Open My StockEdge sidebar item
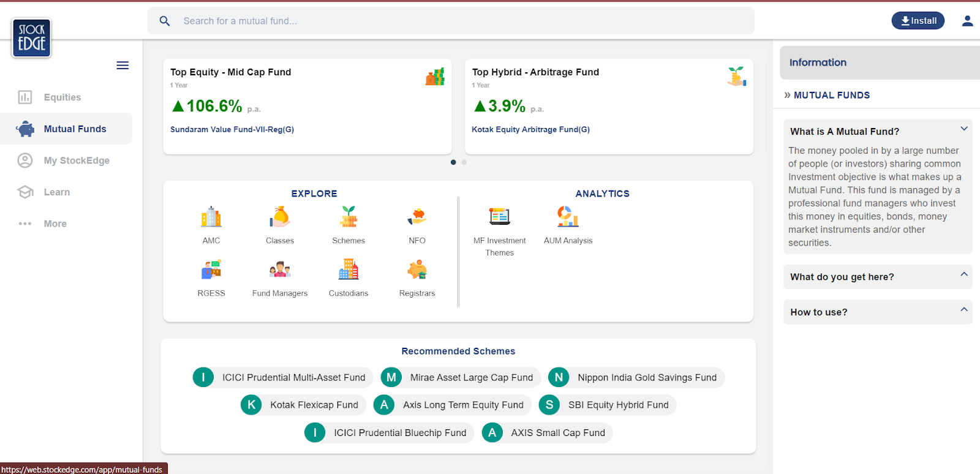Screen dimensions: 980x474 pyautogui.click(x=66, y=160)
